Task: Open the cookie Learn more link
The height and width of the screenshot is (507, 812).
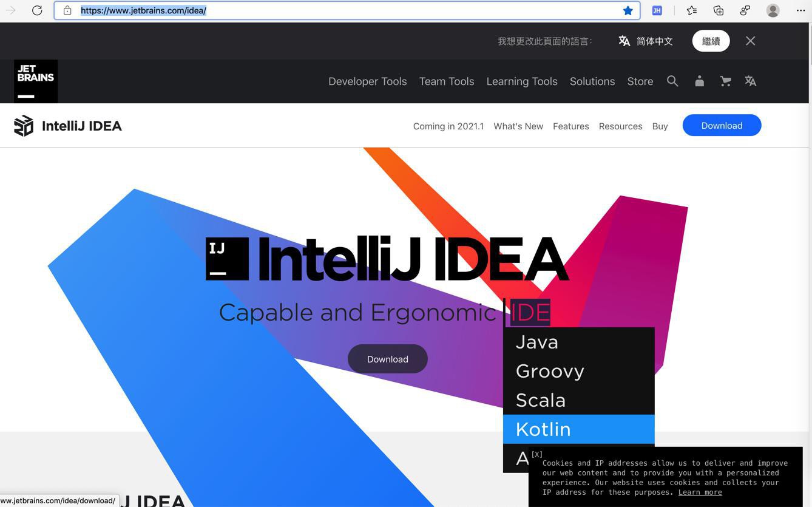Action: click(x=700, y=492)
